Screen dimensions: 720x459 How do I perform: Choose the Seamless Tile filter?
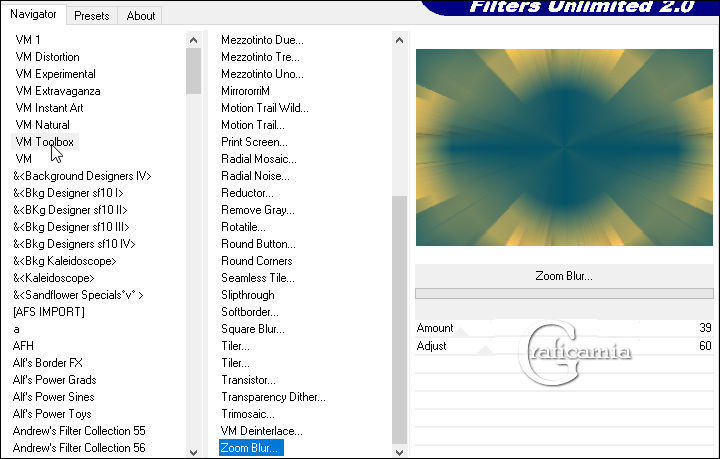pos(258,277)
